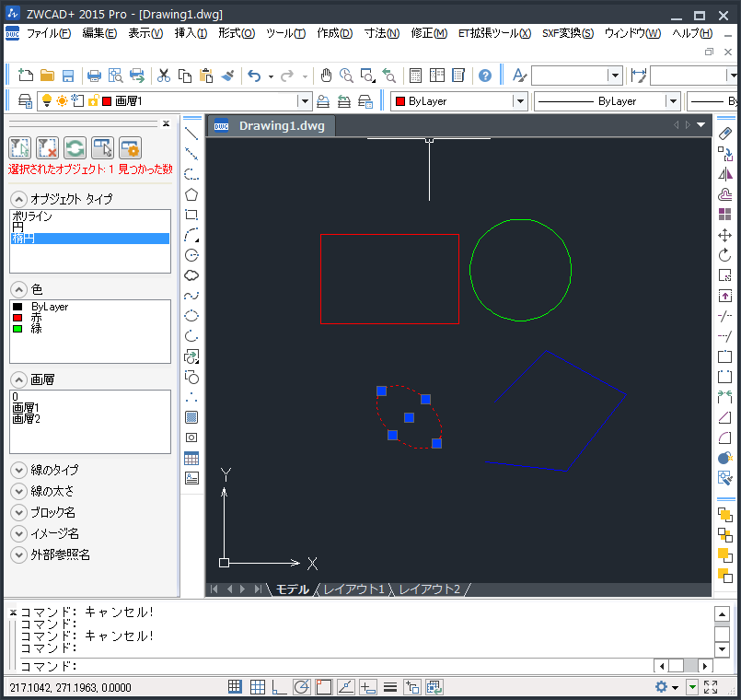The image size is (741, 700).
Task: Select the Revision Cloud tool
Action: click(191, 275)
